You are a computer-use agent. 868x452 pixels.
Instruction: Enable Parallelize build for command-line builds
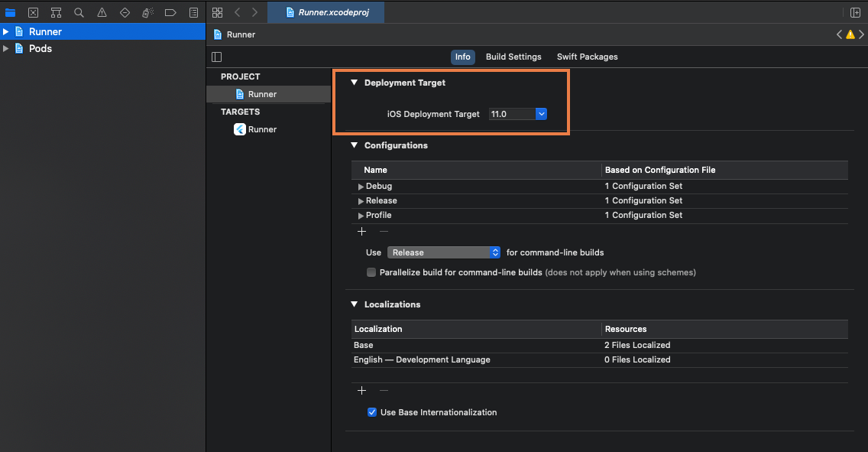pos(371,272)
